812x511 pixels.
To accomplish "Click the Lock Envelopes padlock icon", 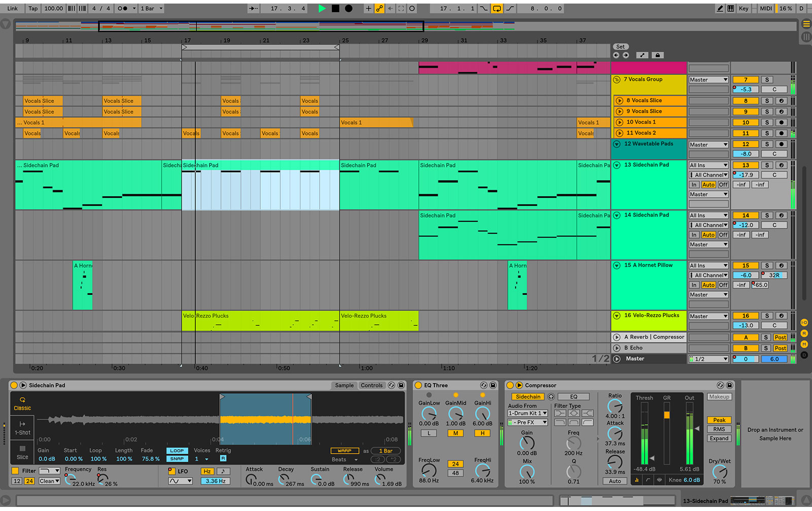I will 658,55.
